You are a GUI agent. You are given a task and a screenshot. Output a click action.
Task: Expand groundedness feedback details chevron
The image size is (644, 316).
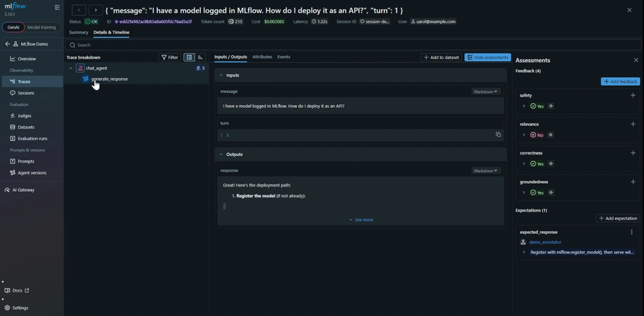pos(523,193)
